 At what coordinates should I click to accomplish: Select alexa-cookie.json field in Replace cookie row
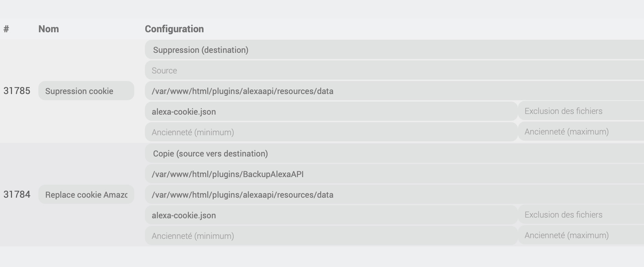[331, 215]
